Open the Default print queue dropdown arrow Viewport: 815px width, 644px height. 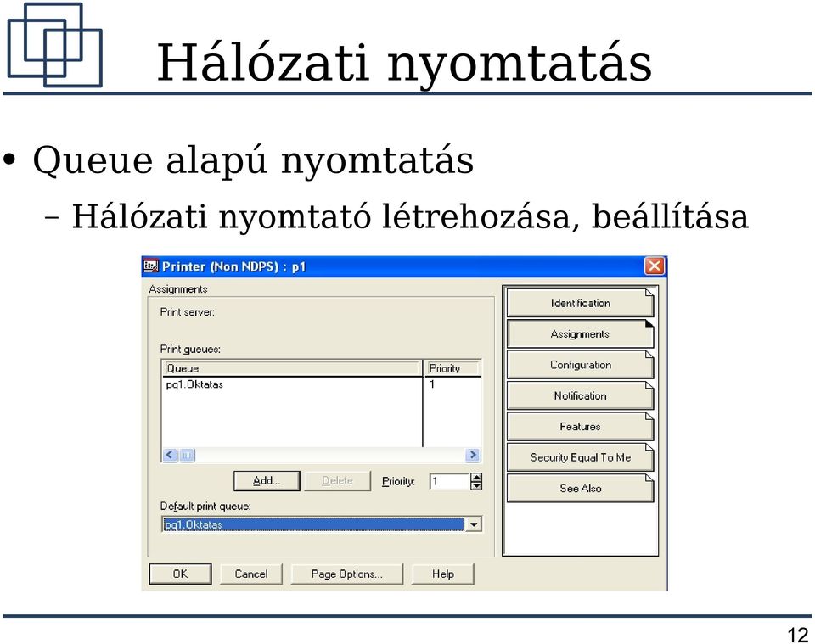(x=473, y=524)
